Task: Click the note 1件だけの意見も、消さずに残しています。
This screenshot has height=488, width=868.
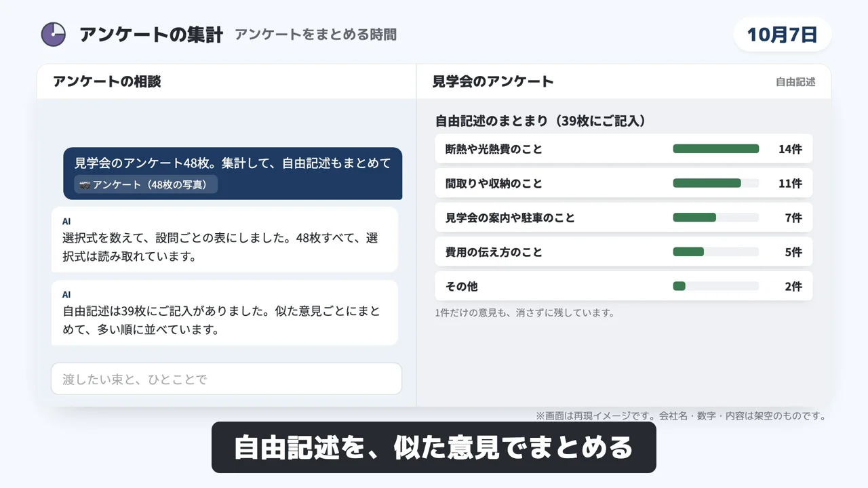Action: (x=525, y=313)
